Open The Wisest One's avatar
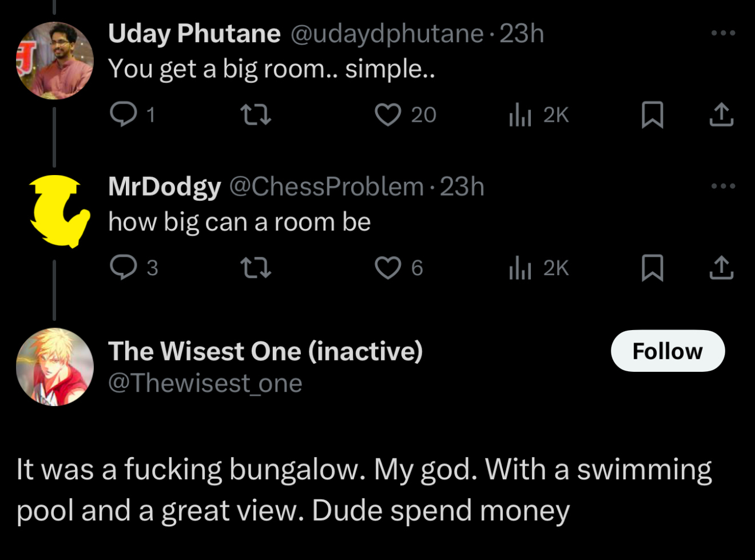755x560 pixels. pyautogui.click(x=55, y=367)
